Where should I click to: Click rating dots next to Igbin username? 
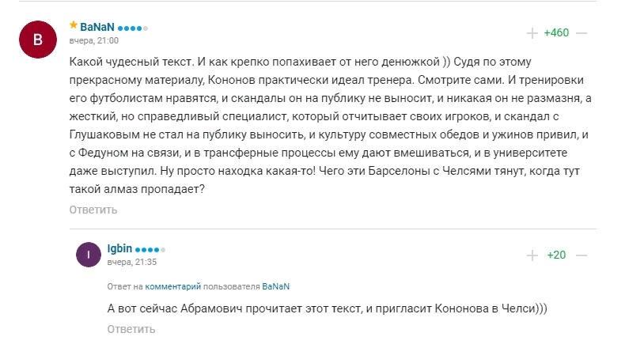tap(150, 249)
